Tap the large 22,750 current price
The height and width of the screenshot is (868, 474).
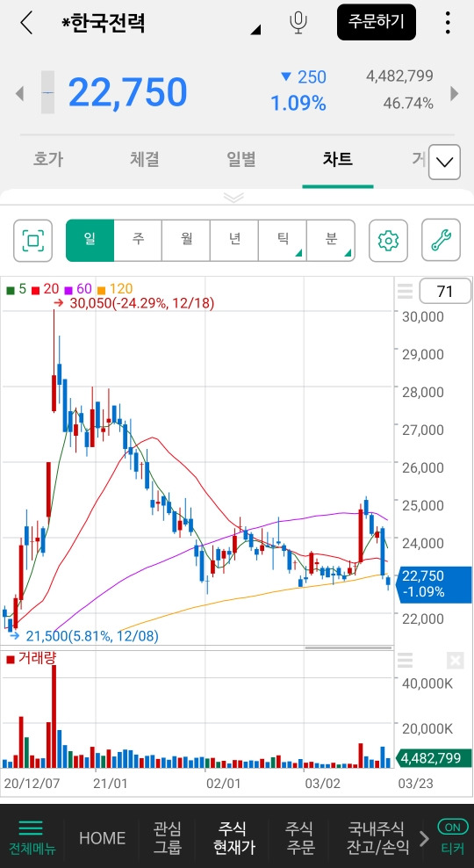(x=128, y=92)
